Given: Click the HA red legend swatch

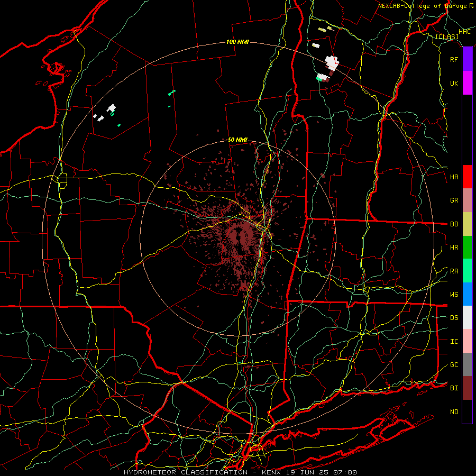Looking at the screenshot, I should point(467,177).
